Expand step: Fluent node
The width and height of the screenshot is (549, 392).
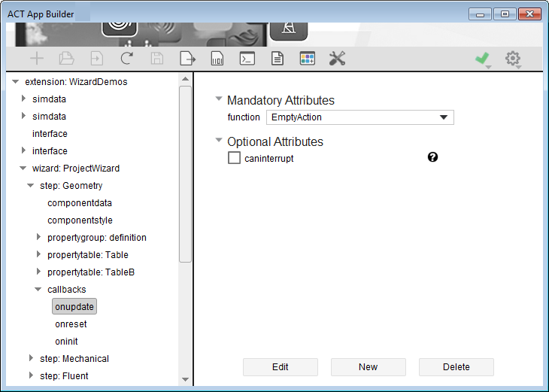click(31, 375)
